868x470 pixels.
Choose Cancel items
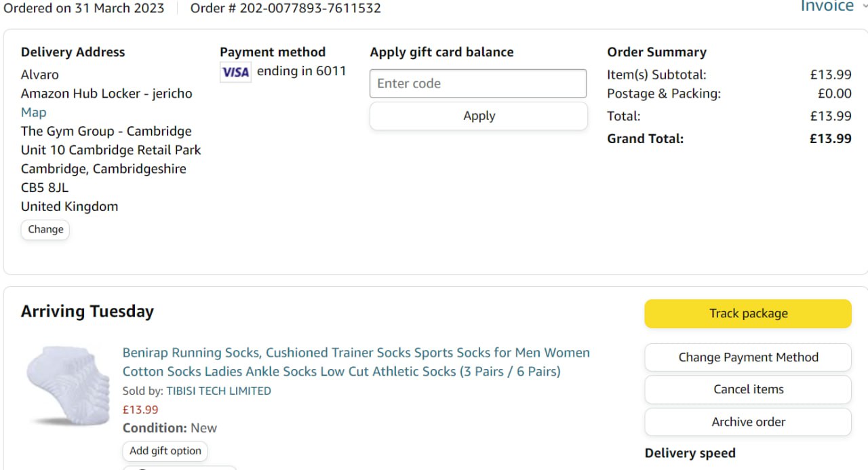pos(747,389)
